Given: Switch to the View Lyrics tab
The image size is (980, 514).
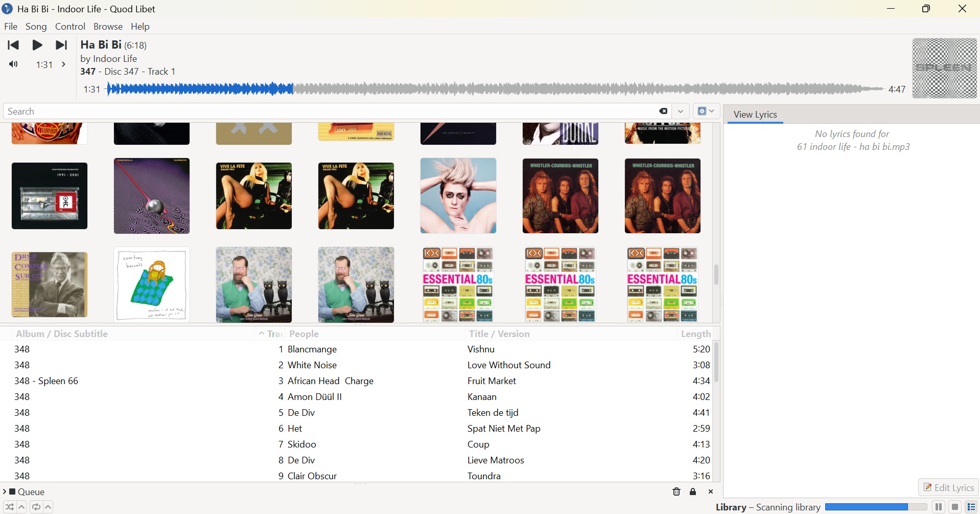Looking at the screenshot, I should tap(755, 115).
